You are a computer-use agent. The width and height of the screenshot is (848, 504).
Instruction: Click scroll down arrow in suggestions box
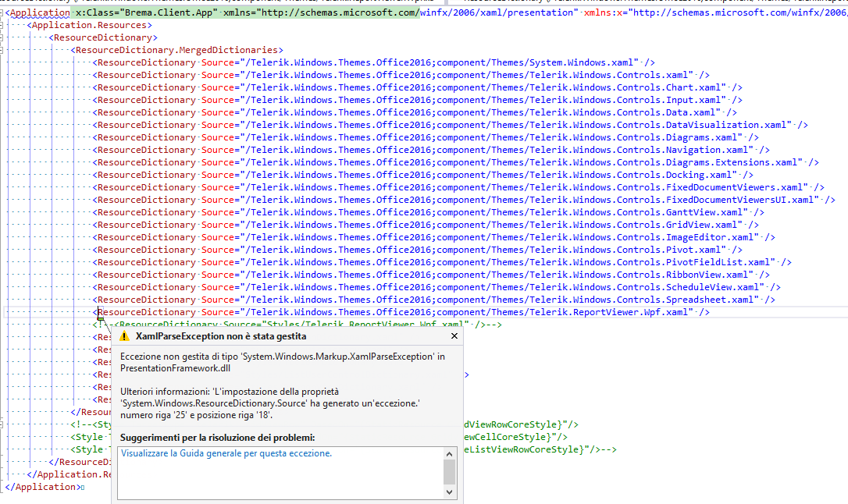click(450, 492)
